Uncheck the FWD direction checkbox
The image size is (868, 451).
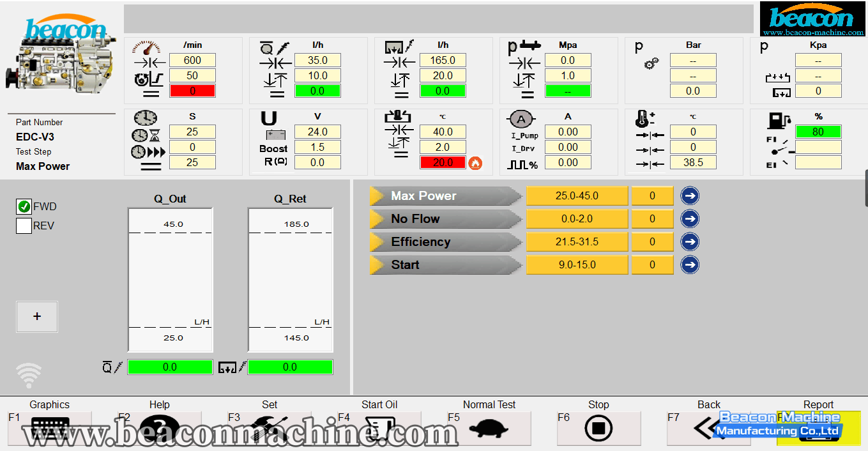(24, 206)
